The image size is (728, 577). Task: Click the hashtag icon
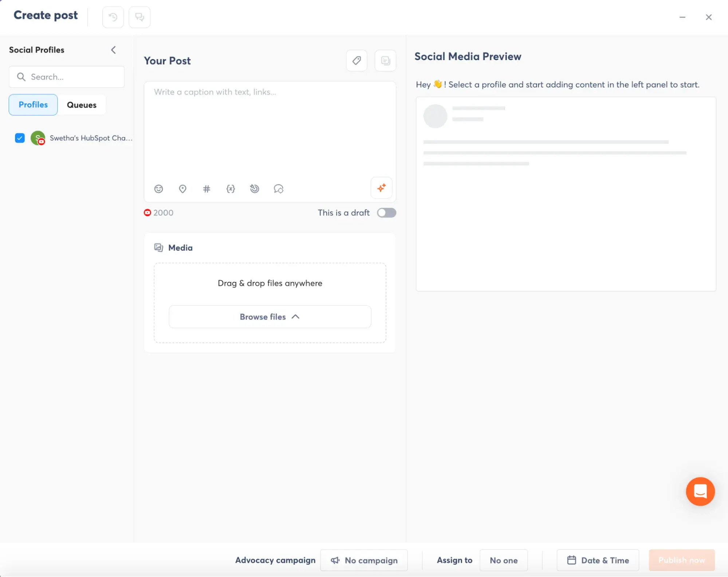[206, 189]
